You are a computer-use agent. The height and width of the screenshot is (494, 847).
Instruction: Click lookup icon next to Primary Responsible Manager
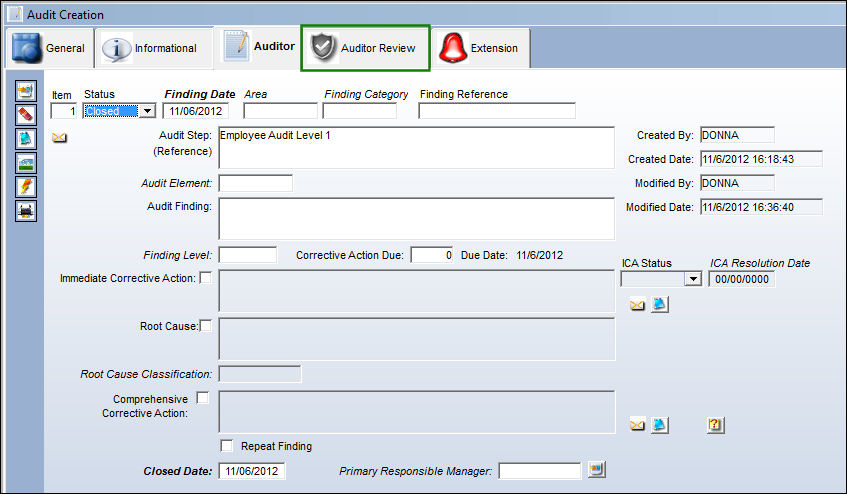pyautogui.click(x=596, y=469)
